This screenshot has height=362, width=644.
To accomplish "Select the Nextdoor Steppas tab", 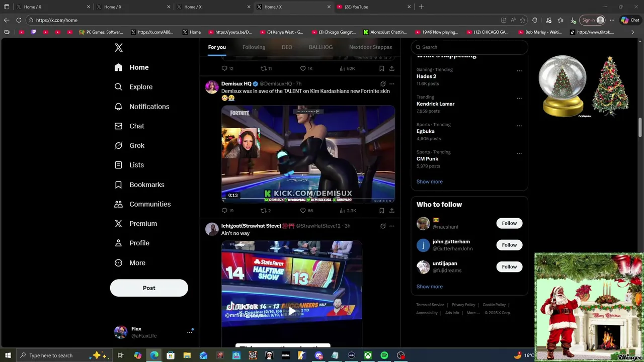I will (370, 47).
